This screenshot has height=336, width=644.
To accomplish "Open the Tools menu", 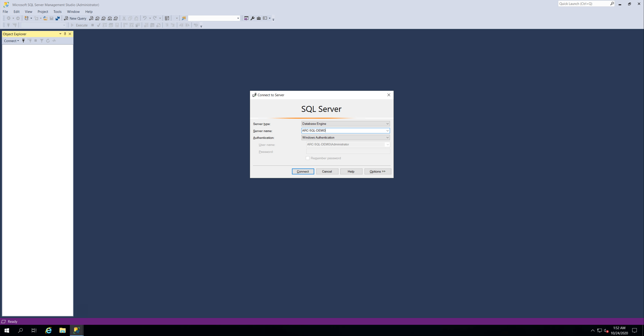I will point(57,12).
